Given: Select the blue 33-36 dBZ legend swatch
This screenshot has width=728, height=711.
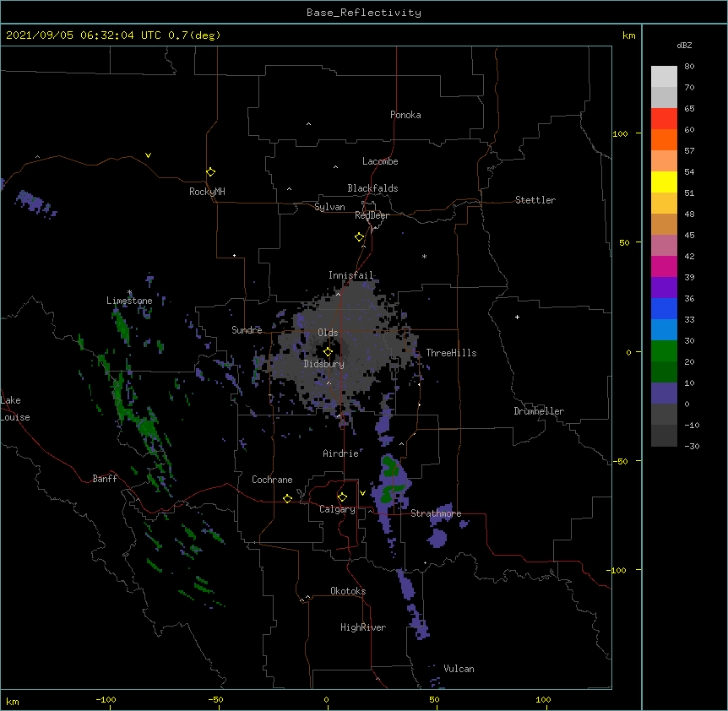Looking at the screenshot, I should (x=664, y=308).
